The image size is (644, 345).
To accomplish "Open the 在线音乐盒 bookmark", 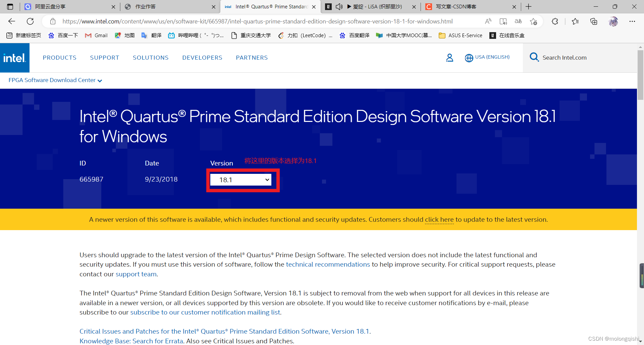I will click(x=507, y=36).
